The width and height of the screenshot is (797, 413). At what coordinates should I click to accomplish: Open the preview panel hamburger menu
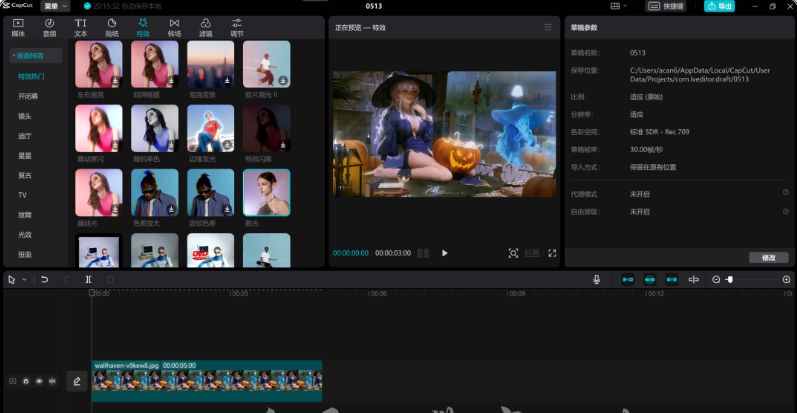point(548,27)
